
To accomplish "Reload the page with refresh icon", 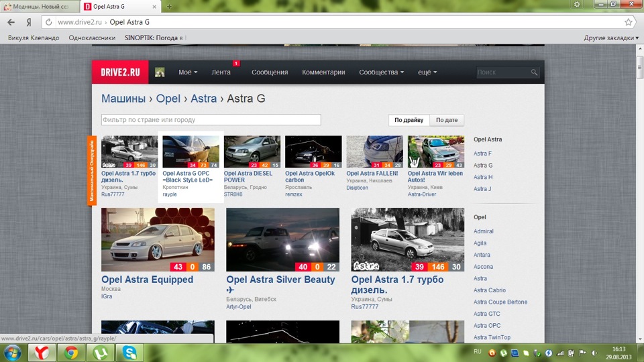I will (x=48, y=22).
